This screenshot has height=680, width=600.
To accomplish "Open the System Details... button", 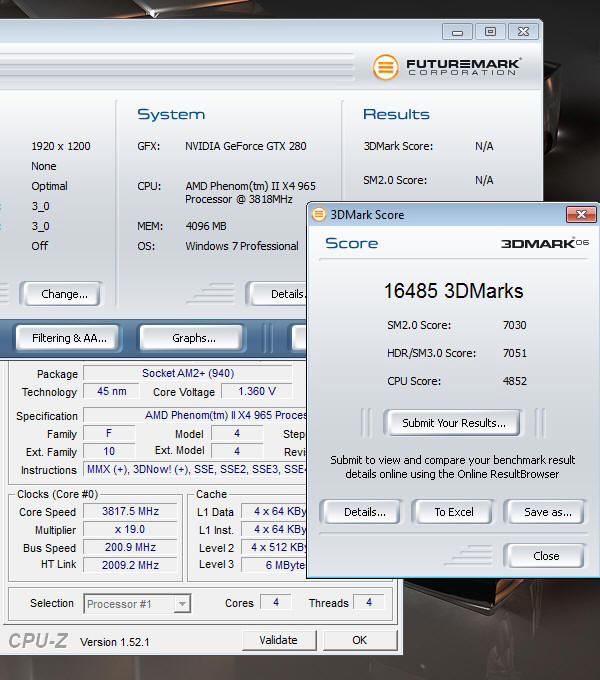I will [x=279, y=294].
